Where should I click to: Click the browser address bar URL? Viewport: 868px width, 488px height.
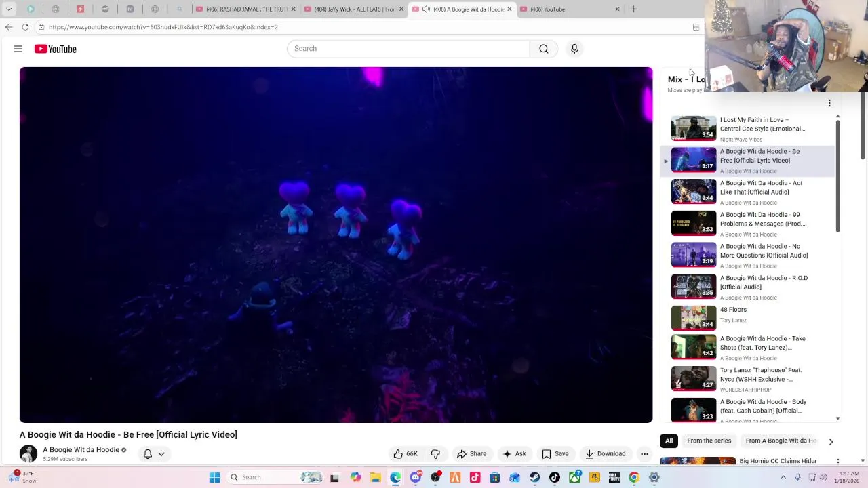coord(163,27)
